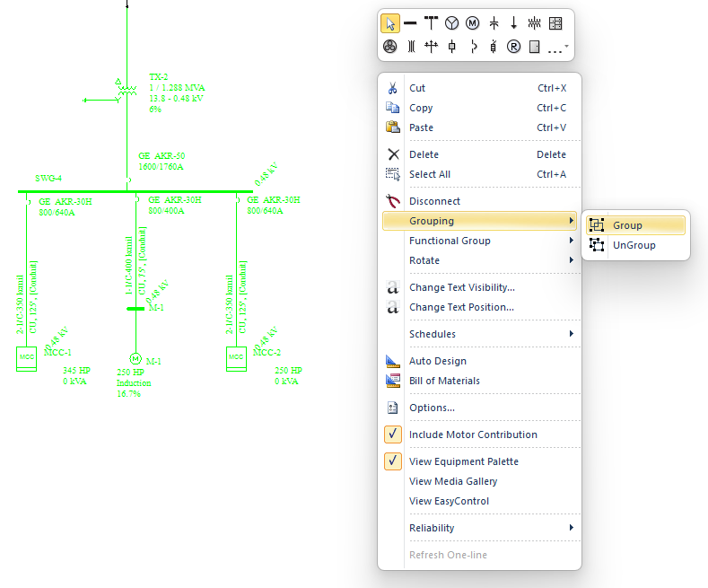Select the capacitor symbol in equipment palette
Viewport: 708px width, 588px height.
(494, 23)
